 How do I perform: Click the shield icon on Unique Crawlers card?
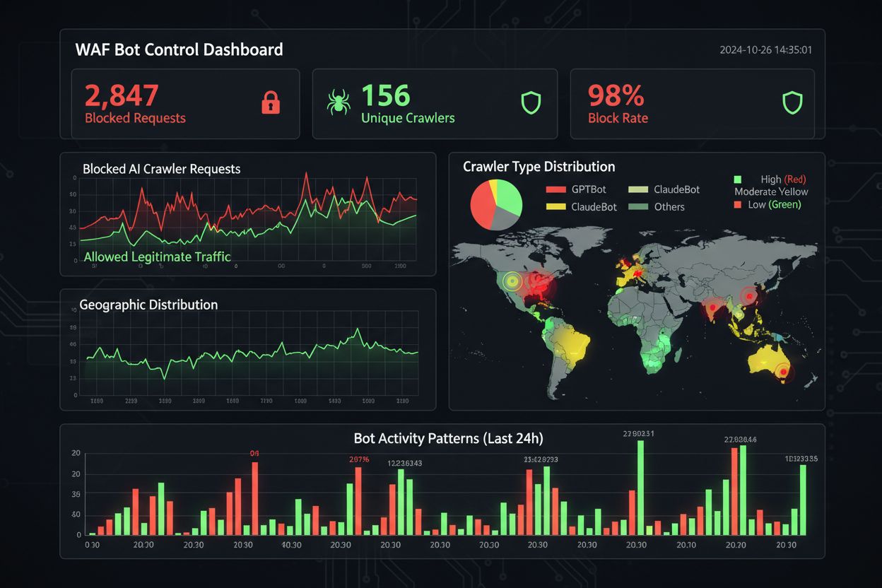click(530, 103)
